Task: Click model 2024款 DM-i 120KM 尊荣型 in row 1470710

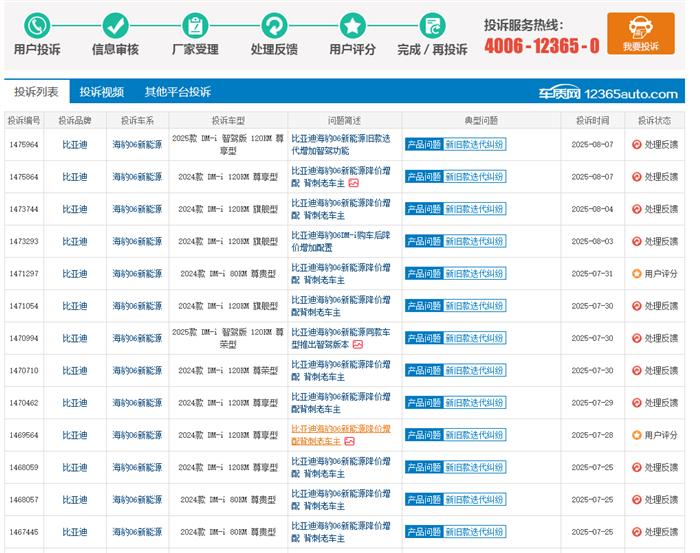Action: (228, 370)
